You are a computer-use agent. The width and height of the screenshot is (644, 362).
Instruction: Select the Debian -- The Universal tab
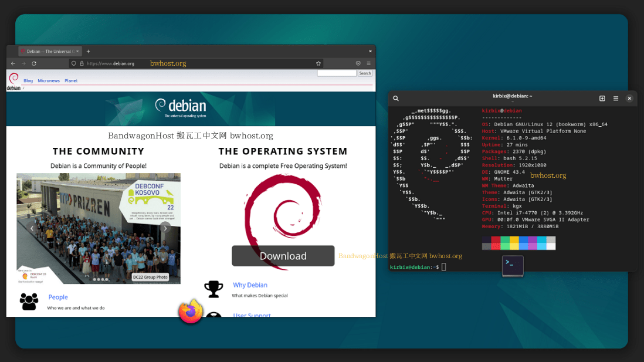click(x=50, y=52)
